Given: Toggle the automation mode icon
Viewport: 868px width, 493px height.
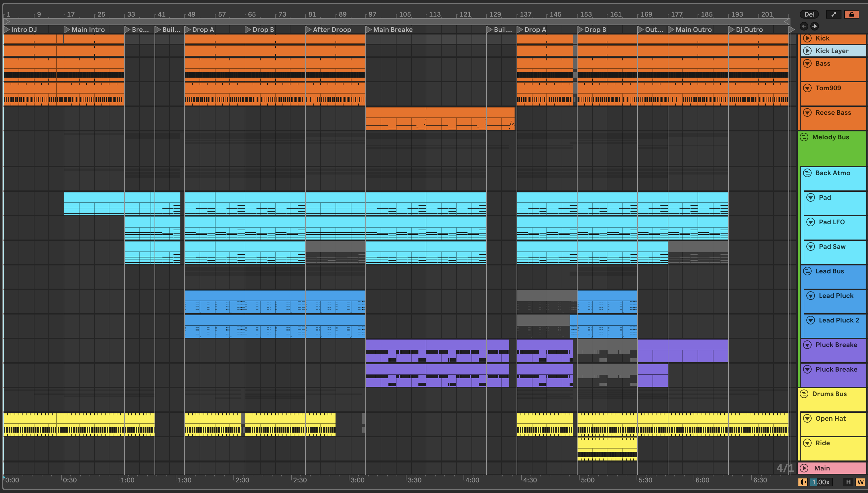Looking at the screenshot, I should (x=834, y=14).
